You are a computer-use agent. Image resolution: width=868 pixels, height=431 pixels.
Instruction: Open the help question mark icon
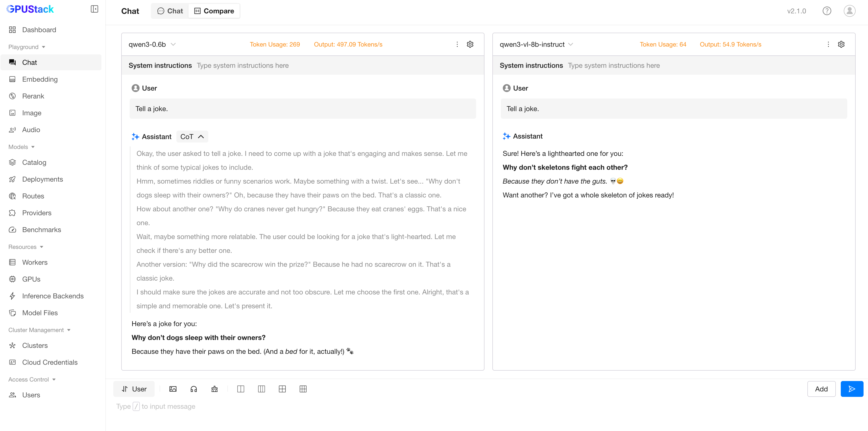coord(826,11)
